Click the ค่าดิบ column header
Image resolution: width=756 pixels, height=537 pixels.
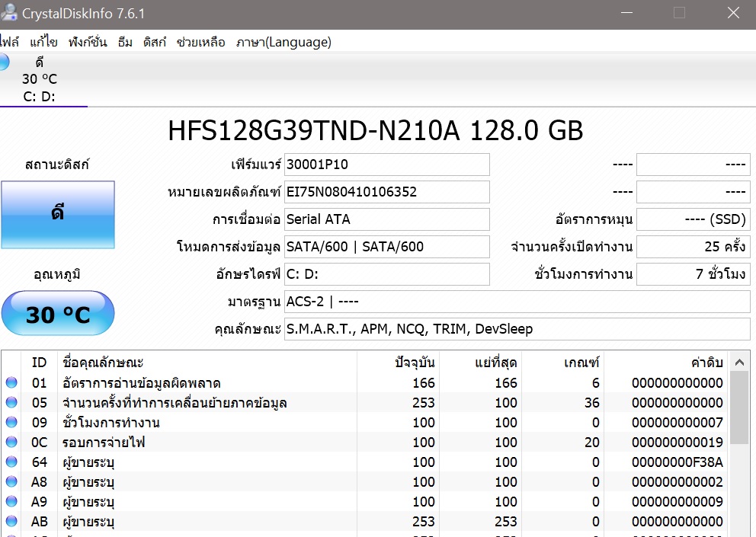[668, 363]
